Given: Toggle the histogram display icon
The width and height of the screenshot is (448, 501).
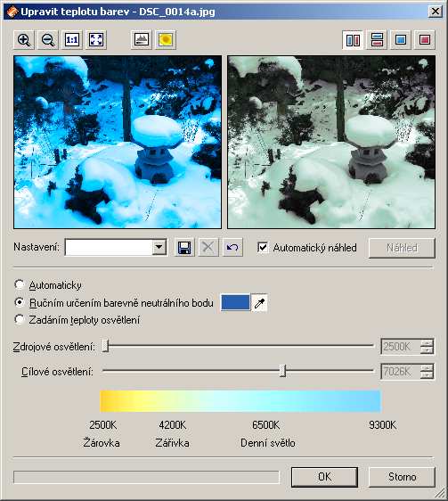Looking at the screenshot, I should click(x=142, y=40).
